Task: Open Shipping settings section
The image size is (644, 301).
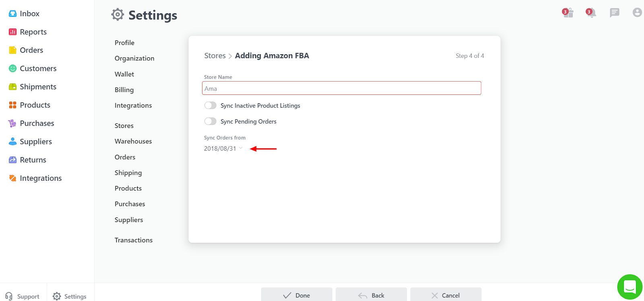Action: click(x=128, y=173)
